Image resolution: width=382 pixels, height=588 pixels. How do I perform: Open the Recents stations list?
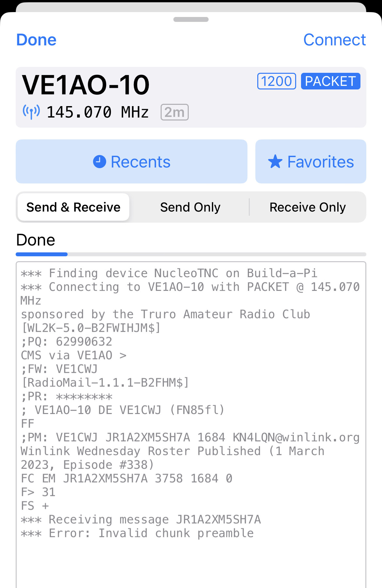(x=132, y=162)
